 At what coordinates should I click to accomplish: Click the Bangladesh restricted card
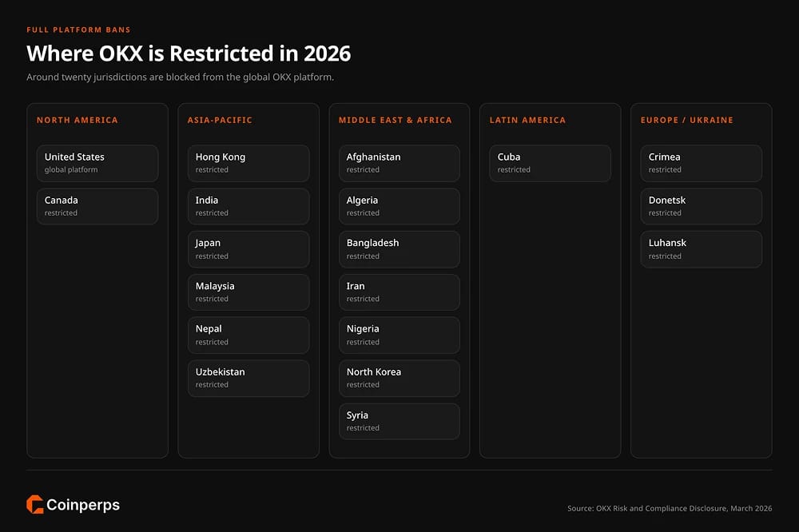tap(399, 249)
